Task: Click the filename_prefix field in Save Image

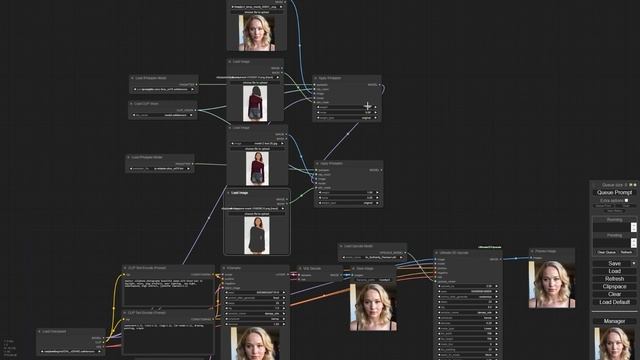Action: pyautogui.click(x=373, y=280)
